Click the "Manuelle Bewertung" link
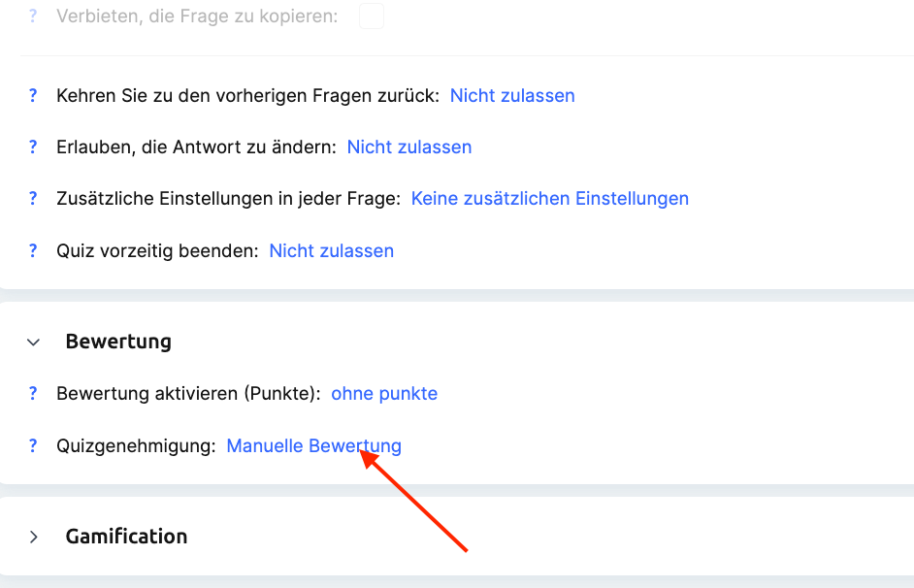 313,446
